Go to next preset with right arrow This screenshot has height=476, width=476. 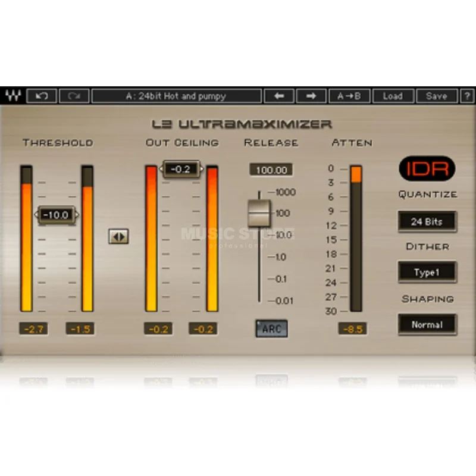(x=311, y=96)
